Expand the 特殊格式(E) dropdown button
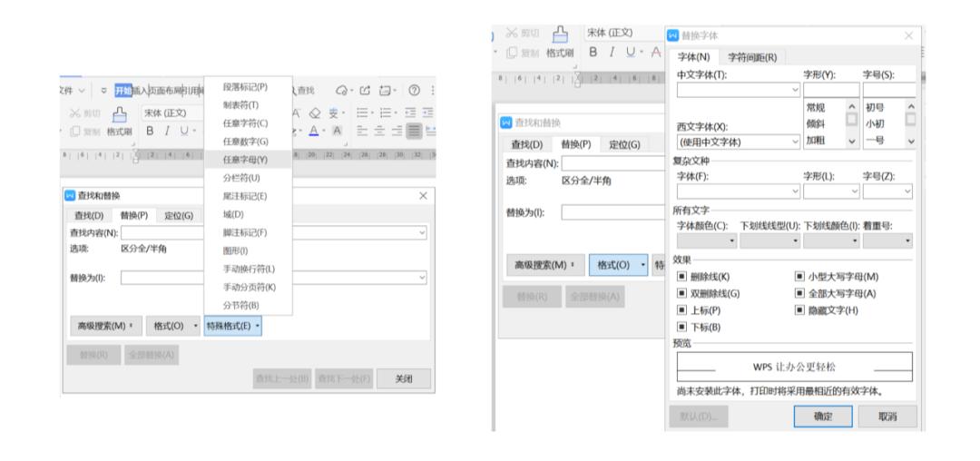The width and height of the screenshot is (980, 461). pos(232,326)
